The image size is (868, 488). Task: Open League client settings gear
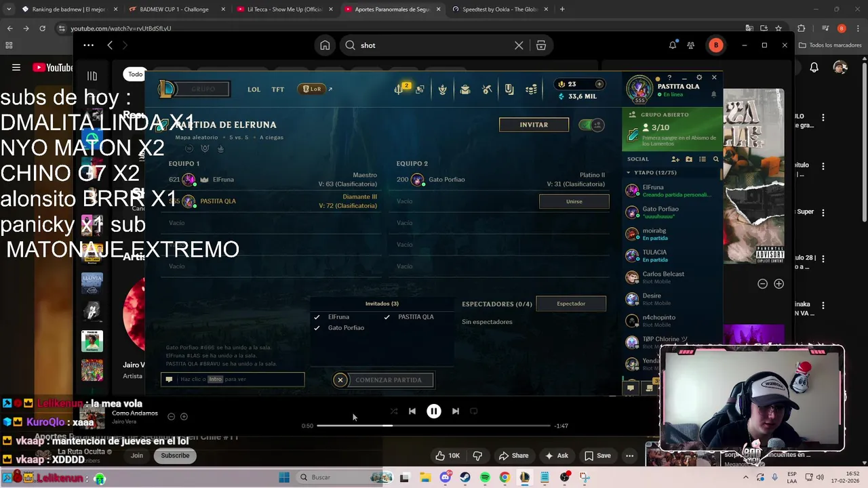click(x=699, y=77)
